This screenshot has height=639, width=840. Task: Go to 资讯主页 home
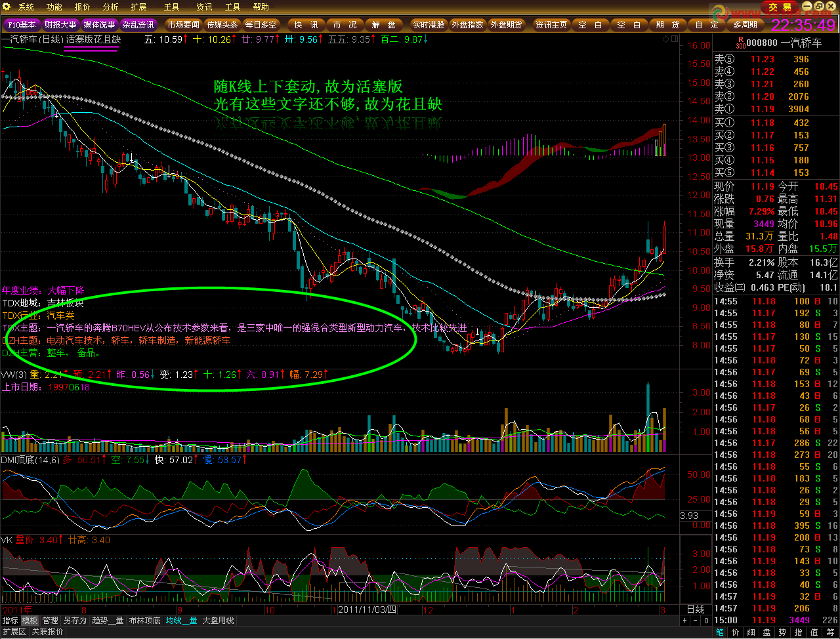pos(551,25)
